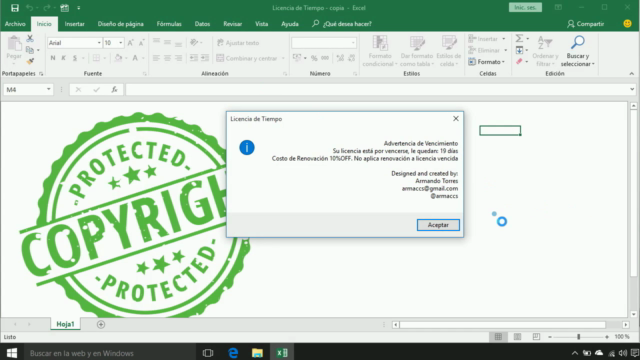Image resolution: width=640 pixels, height=360 pixels.
Task: Click the Aceptar button in dialog
Action: pos(438,225)
